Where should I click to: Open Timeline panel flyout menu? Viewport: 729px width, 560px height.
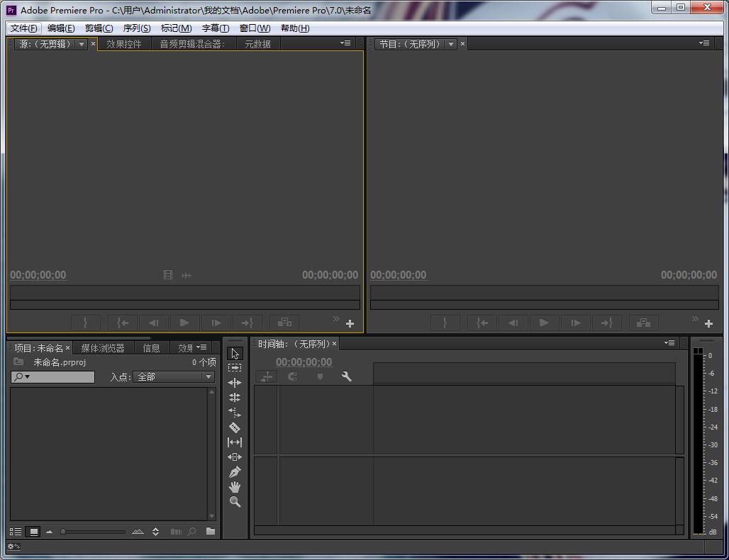pos(669,343)
